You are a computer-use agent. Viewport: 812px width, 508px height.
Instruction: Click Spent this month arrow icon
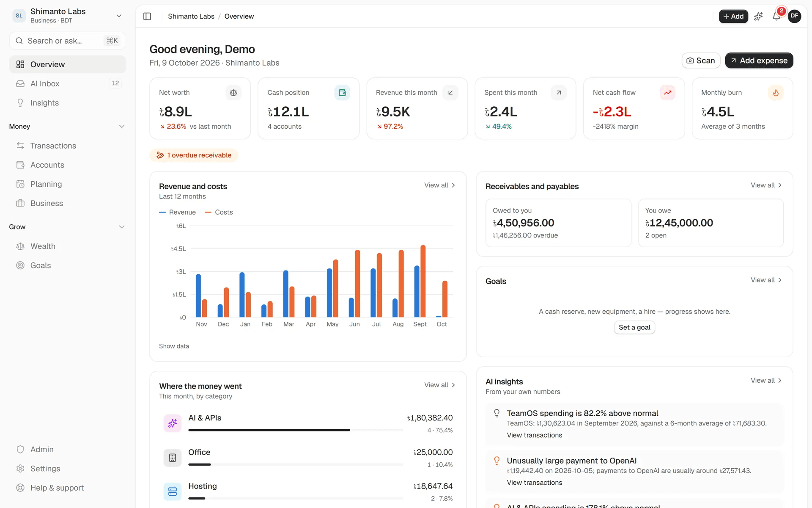[559, 93]
